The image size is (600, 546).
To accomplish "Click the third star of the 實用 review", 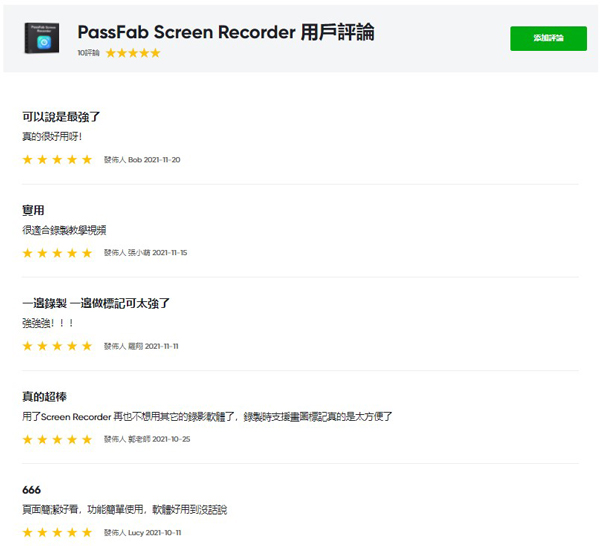I will click(x=57, y=253).
